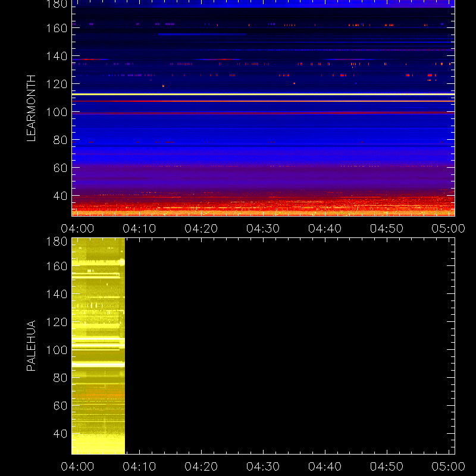Select the 80 tick label on Palehua axis
Screen dimensions: 476x476
click(x=61, y=378)
